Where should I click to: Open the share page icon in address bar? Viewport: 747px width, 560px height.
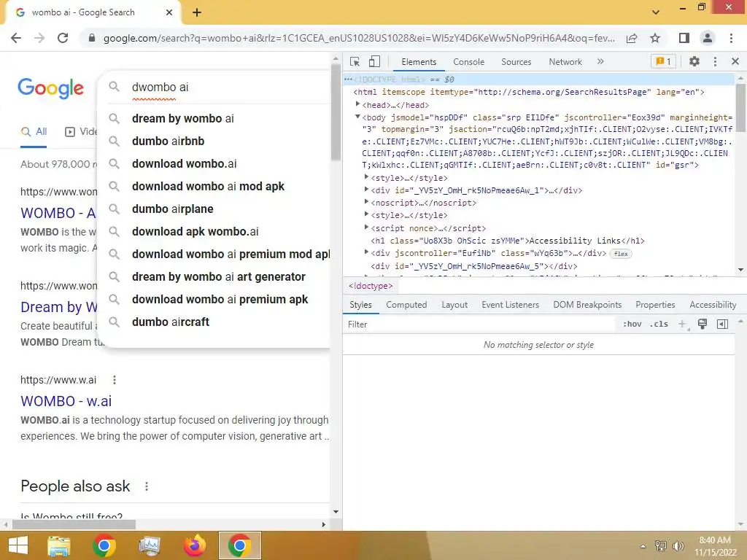point(632,38)
